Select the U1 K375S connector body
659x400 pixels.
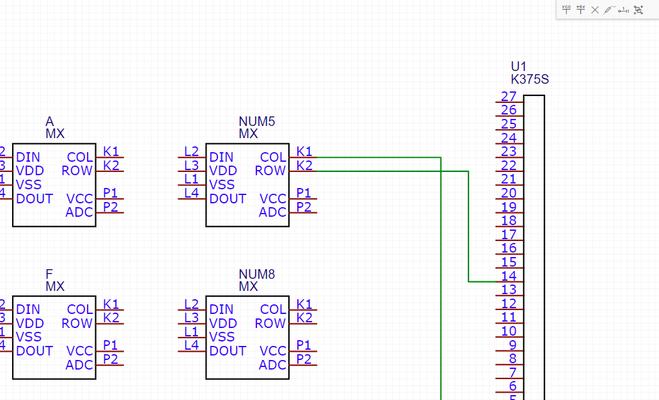click(534, 247)
